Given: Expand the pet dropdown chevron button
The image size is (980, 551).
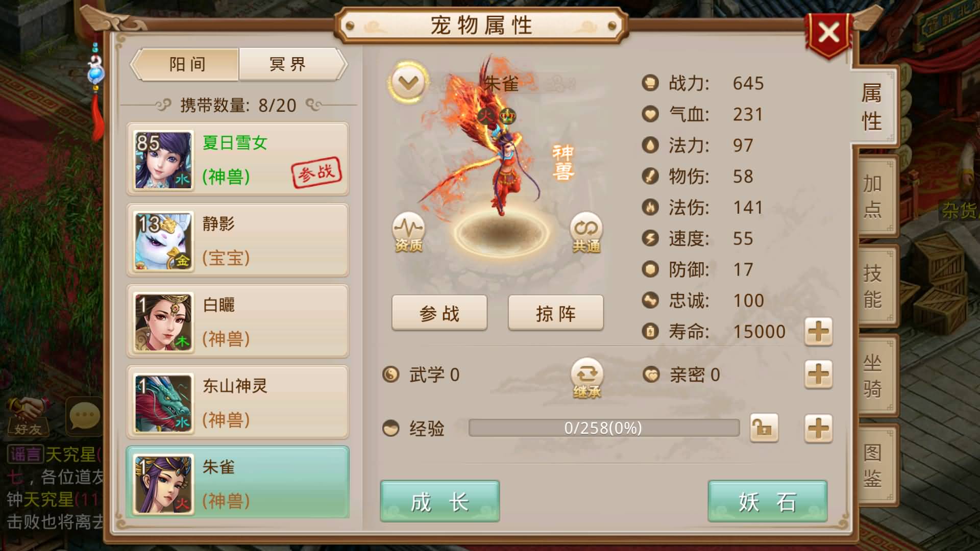Looking at the screenshot, I should 408,82.
